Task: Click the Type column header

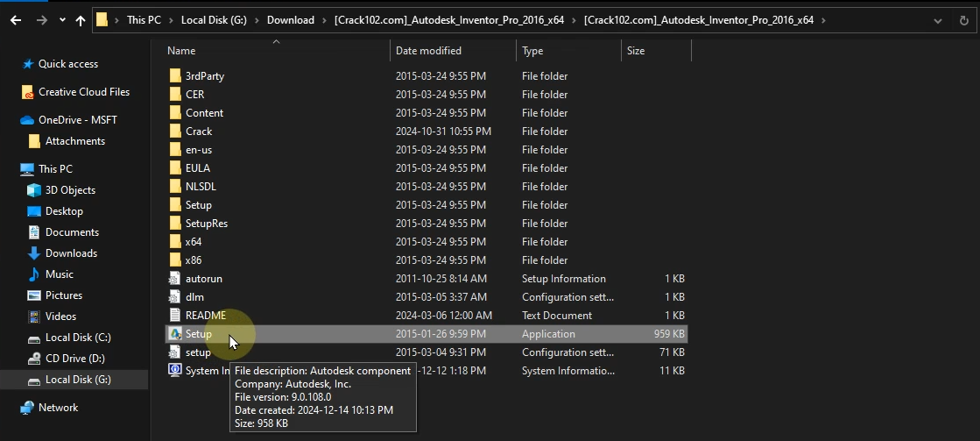Action: click(x=532, y=51)
